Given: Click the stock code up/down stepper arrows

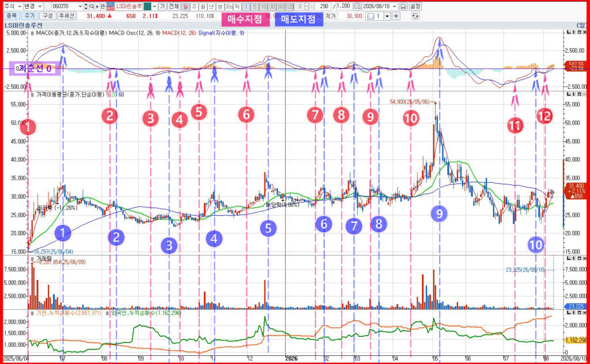Looking at the screenshot, I should [86, 6].
